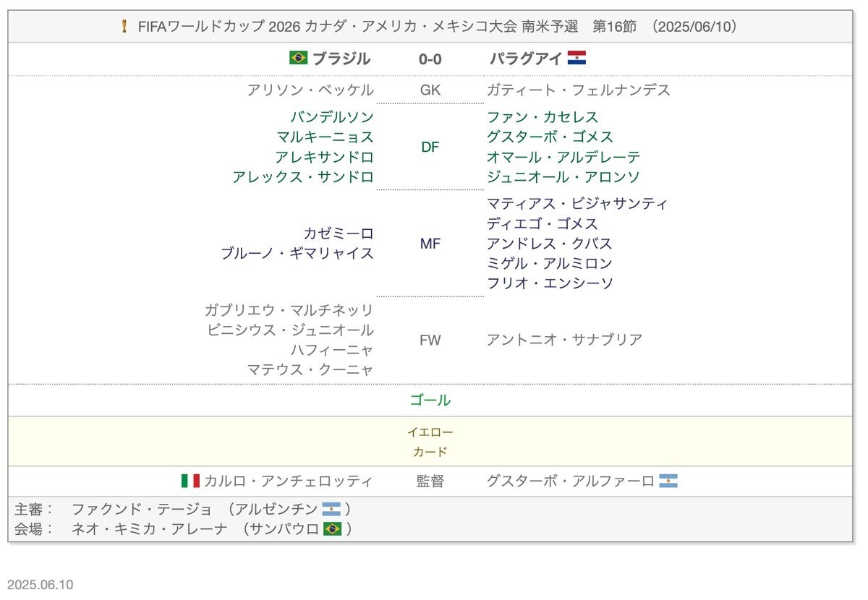Select goalkeeper ガティート・フェルナンデス
The width and height of the screenshot is (868, 600).
[579, 90]
